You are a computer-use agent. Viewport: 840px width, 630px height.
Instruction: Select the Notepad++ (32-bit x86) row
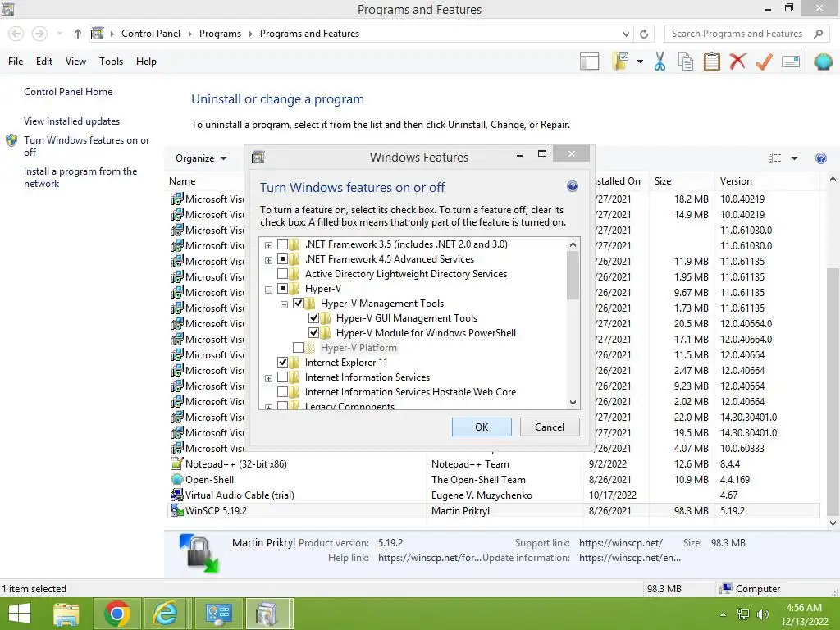point(494,464)
